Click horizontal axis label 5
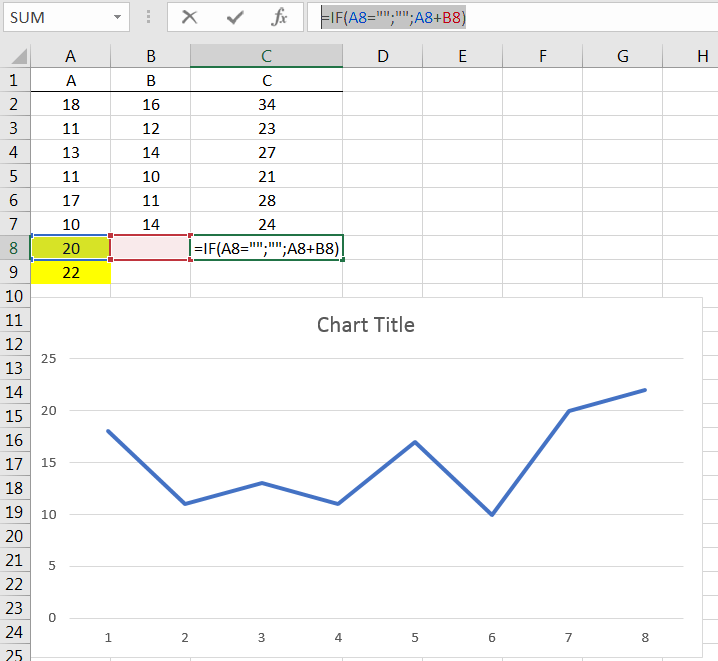The width and height of the screenshot is (718, 661). [x=415, y=638]
